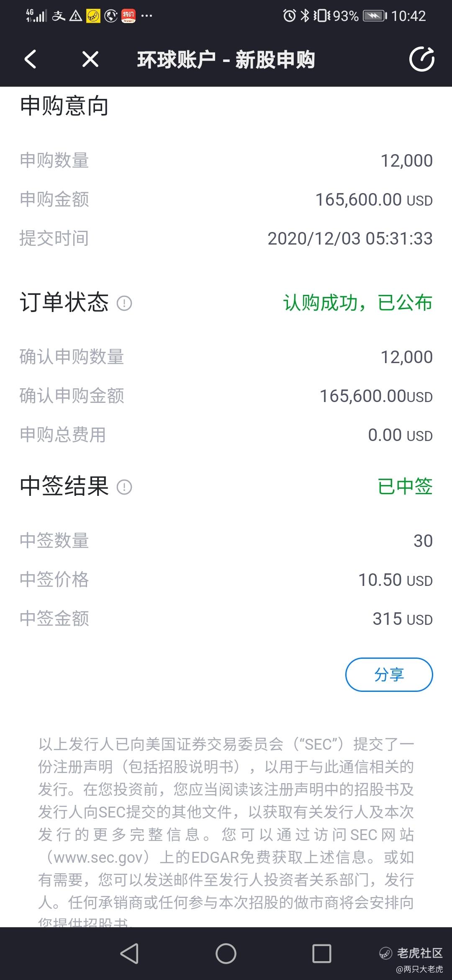This screenshot has width=452, height=980.
Task: Tap the 中签数量 value 30
Action: coord(423,541)
